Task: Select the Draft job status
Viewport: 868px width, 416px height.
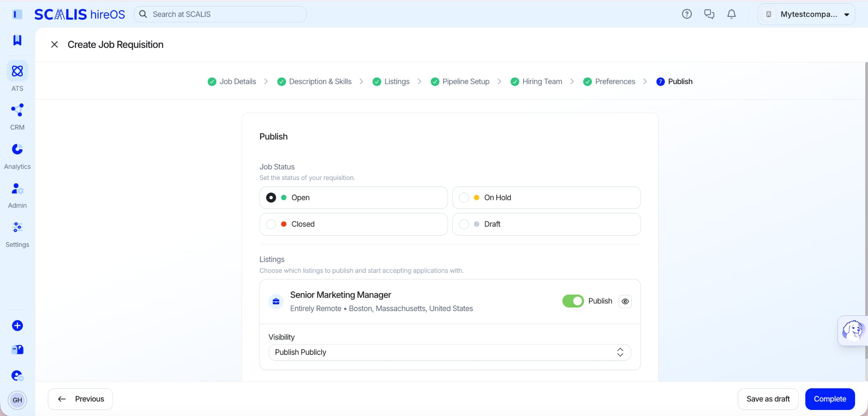Action: [546, 224]
